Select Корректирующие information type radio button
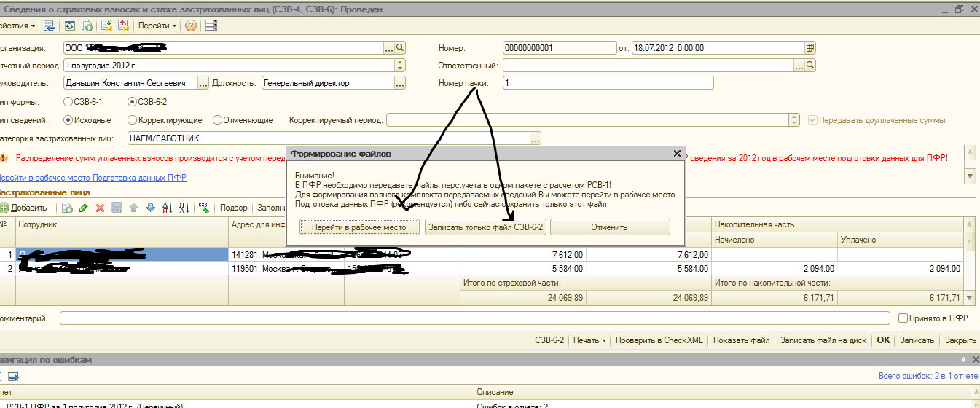This screenshot has width=980, height=408. pyautogui.click(x=132, y=120)
